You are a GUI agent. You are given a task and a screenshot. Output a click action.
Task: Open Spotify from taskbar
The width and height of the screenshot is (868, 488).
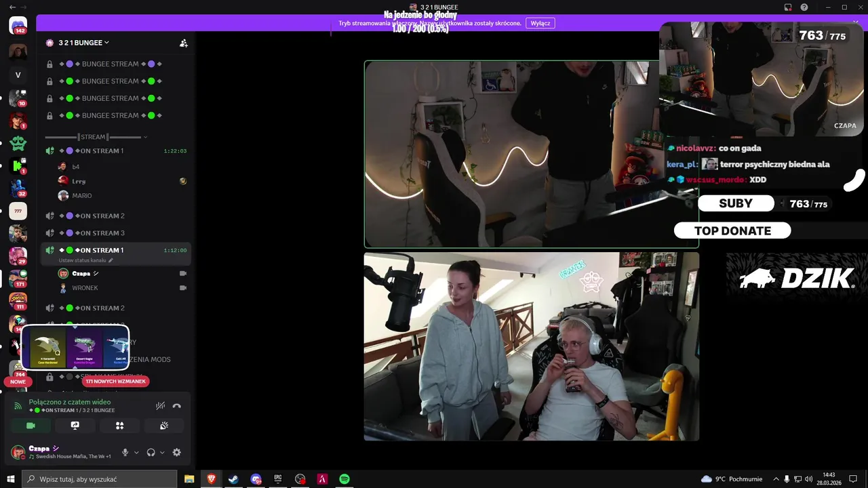tap(344, 479)
